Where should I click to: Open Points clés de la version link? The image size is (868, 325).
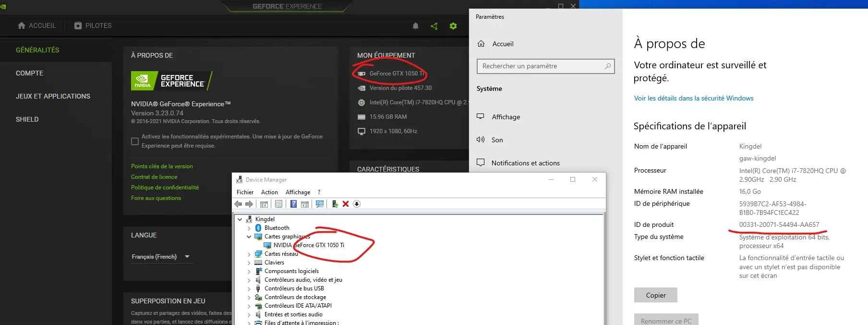(162, 166)
